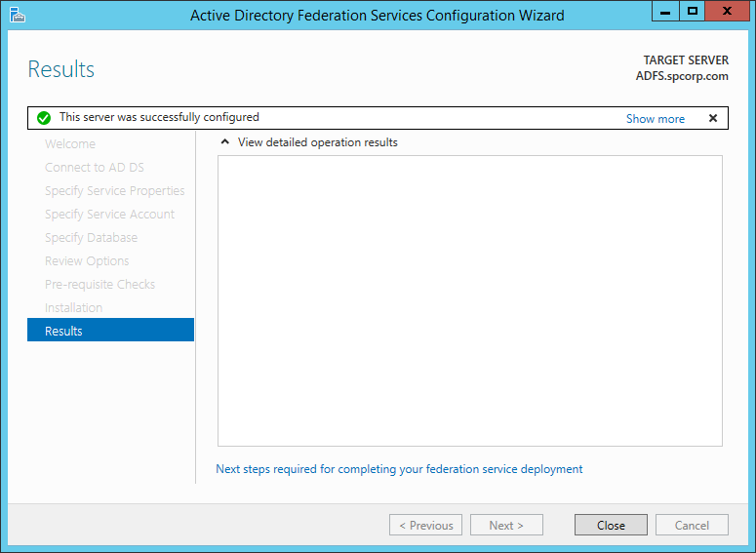Open Specify Service Account step

[x=109, y=214]
